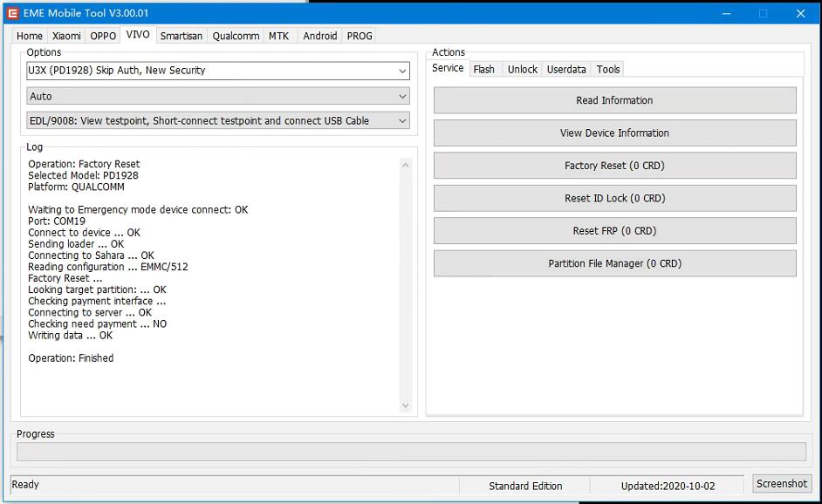This screenshot has height=504, width=822.
Task: Click 'Connecting to server ... OK' line
Action: 90,313
